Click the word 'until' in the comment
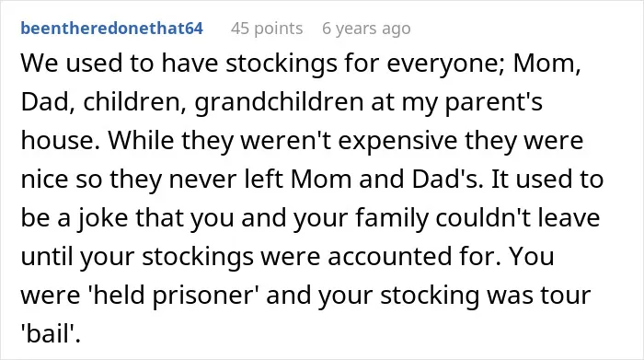This screenshot has height=360, width=644. click(46, 256)
